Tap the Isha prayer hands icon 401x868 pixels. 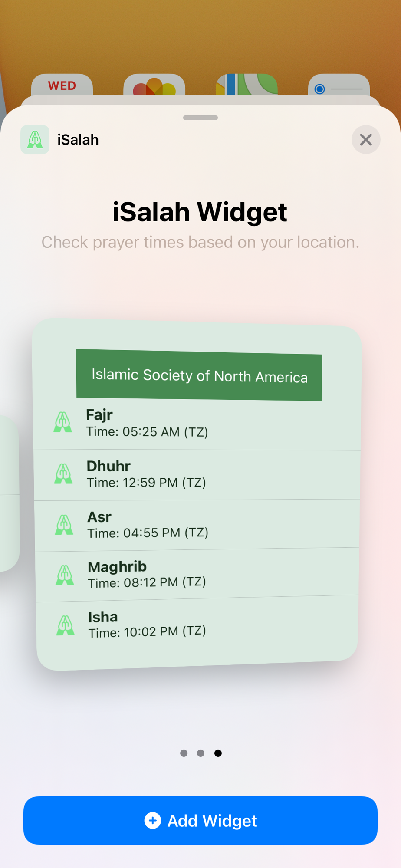click(66, 625)
